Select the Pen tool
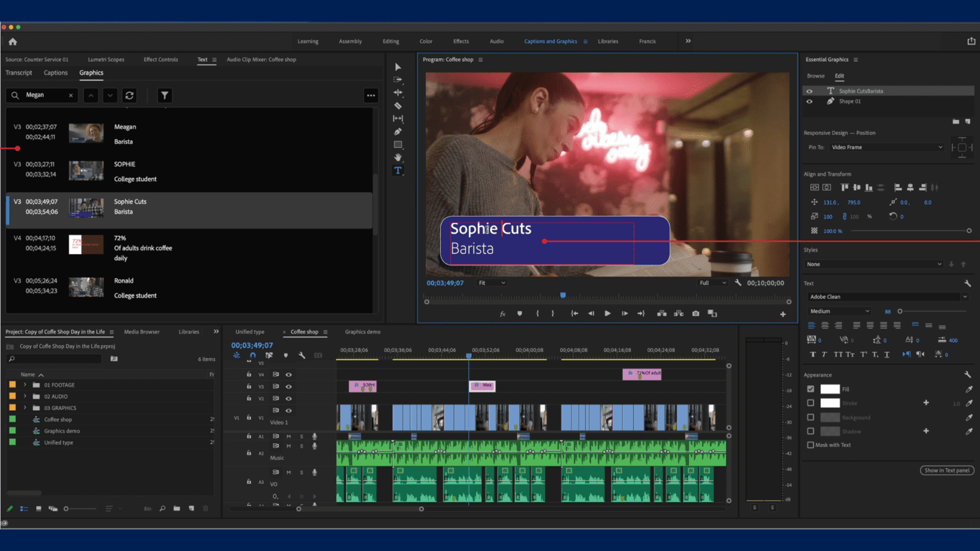 [x=398, y=132]
